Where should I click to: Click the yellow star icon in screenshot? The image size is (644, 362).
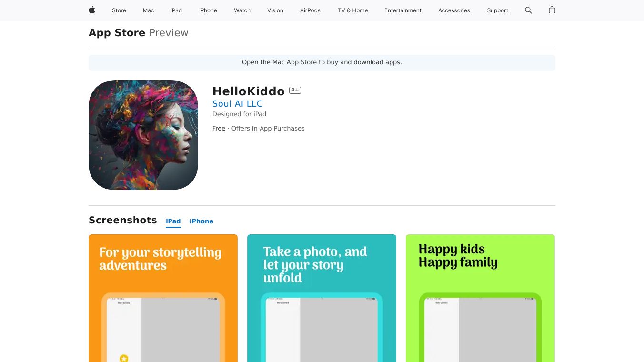coord(124,358)
